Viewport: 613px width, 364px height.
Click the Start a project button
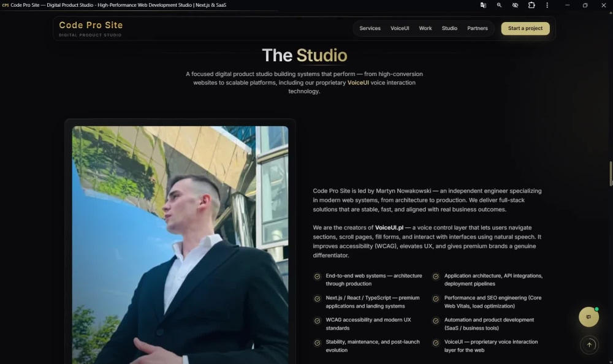click(x=525, y=28)
